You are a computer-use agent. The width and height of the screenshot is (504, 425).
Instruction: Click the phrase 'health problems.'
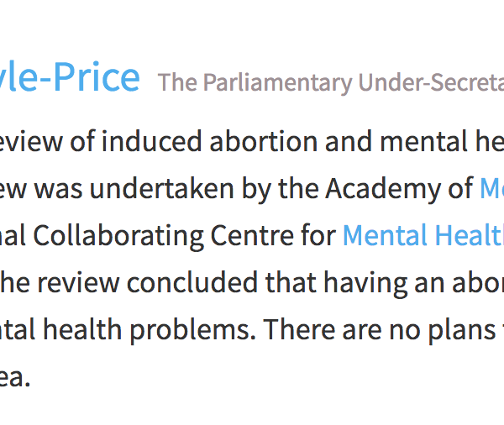point(150,331)
